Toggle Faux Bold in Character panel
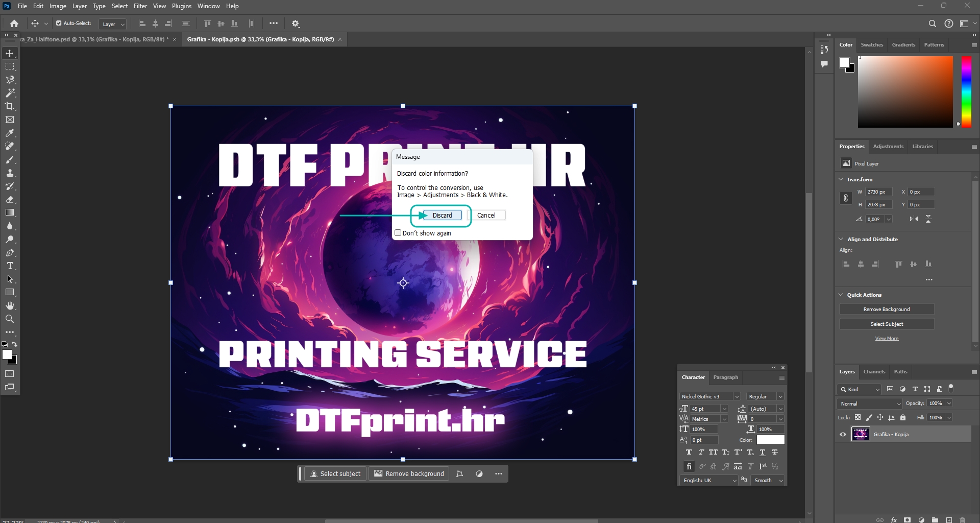 (x=689, y=453)
